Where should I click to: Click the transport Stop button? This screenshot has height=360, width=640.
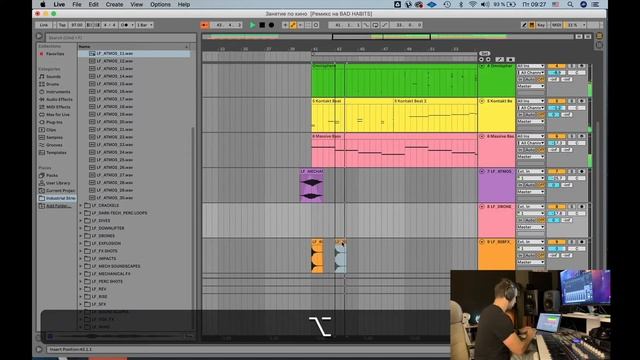(x=262, y=25)
